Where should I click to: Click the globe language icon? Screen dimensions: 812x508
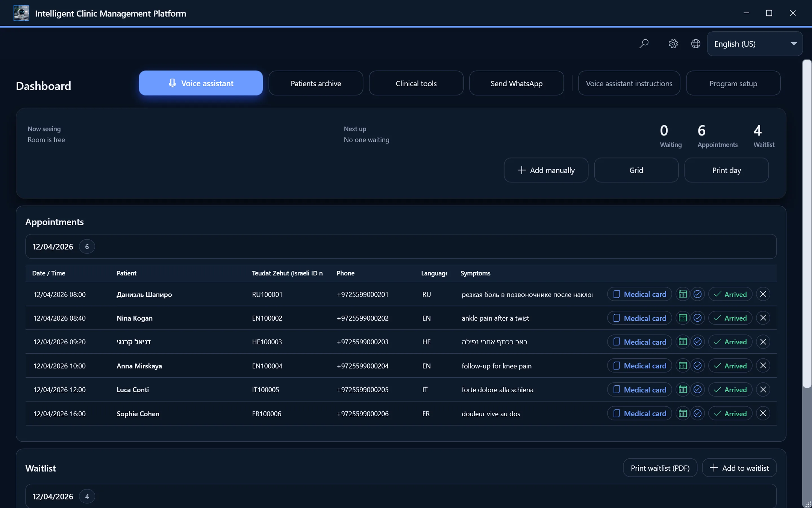696,44
